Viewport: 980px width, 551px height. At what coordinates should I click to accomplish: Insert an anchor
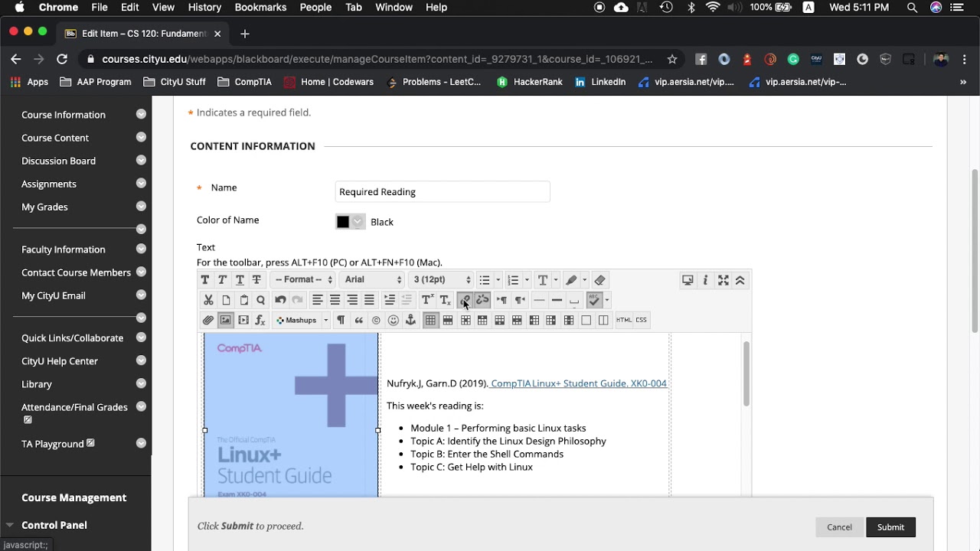point(411,320)
